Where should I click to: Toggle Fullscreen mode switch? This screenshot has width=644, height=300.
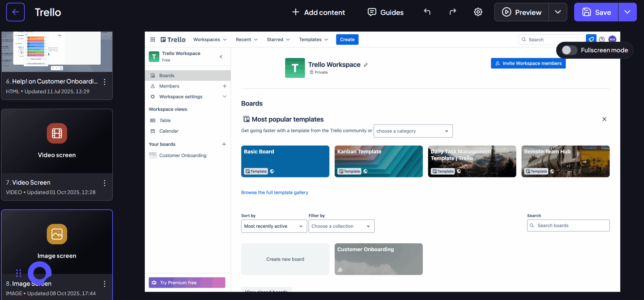click(569, 50)
